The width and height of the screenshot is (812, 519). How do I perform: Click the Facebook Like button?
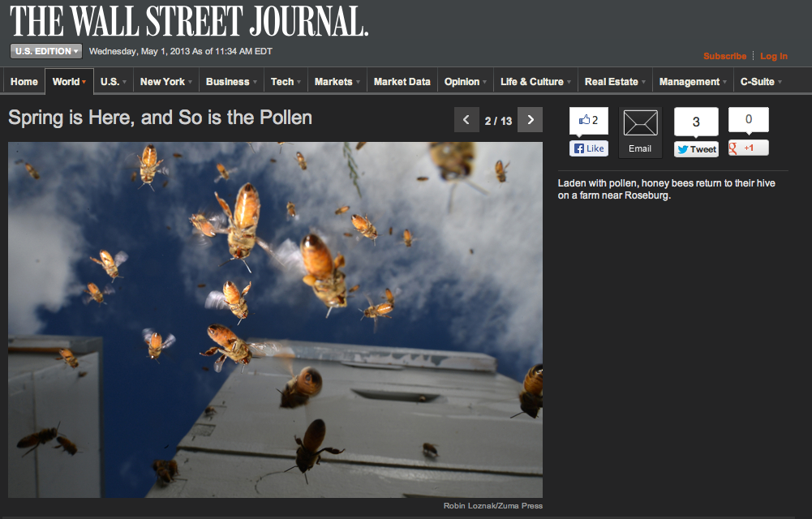coord(589,148)
